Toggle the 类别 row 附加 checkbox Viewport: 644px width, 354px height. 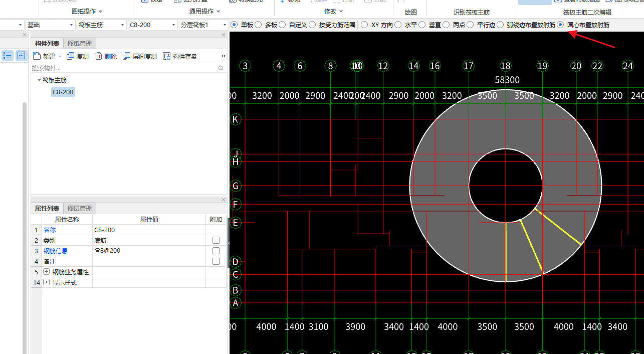coord(216,240)
